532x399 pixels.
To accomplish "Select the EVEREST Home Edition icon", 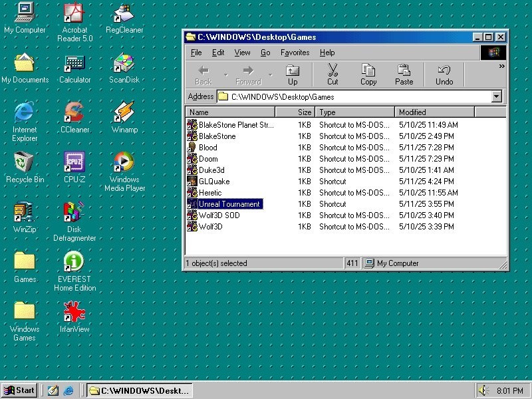I will click(74, 263).
